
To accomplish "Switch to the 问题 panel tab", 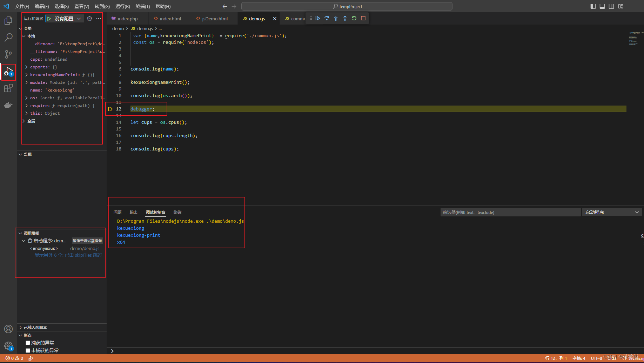I will tap(118, 212).
